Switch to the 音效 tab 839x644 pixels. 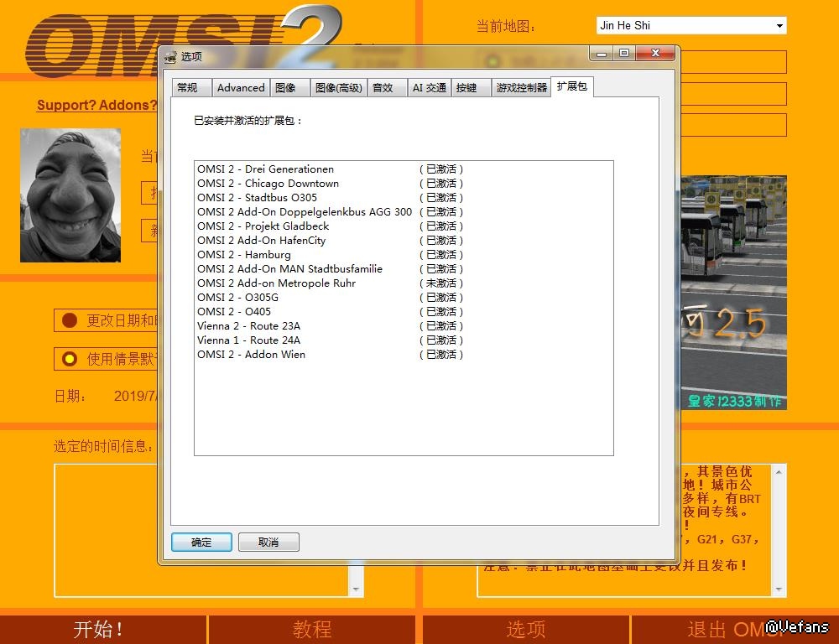388,88
